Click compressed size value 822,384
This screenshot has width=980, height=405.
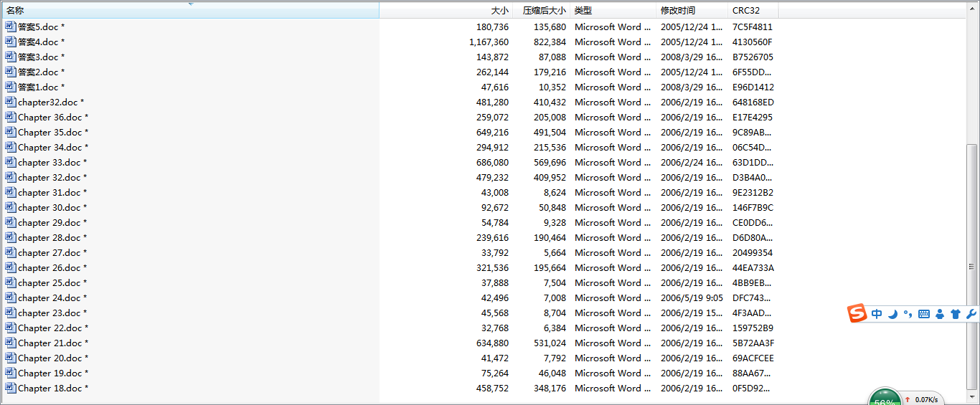tap(550, 42)
